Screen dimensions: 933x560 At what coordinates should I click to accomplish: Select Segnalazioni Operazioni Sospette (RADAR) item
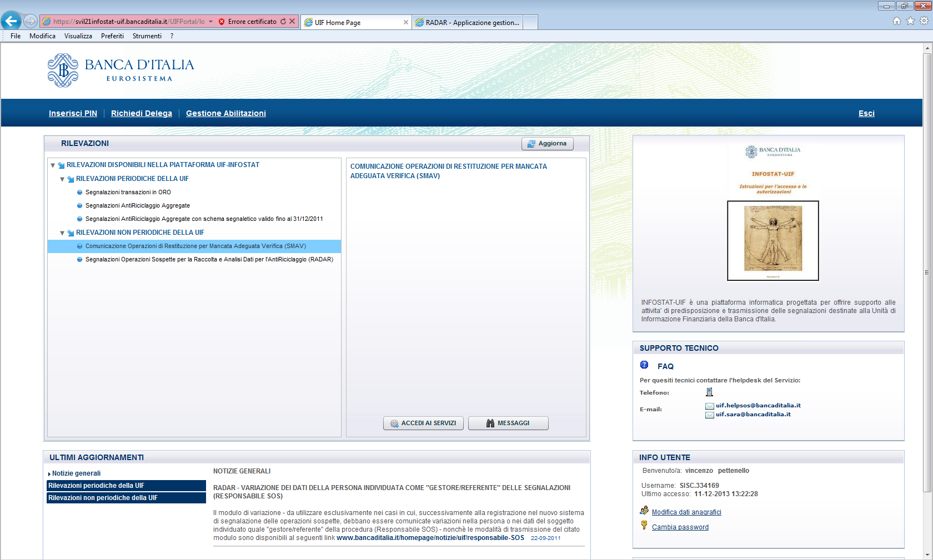[209, 259]
